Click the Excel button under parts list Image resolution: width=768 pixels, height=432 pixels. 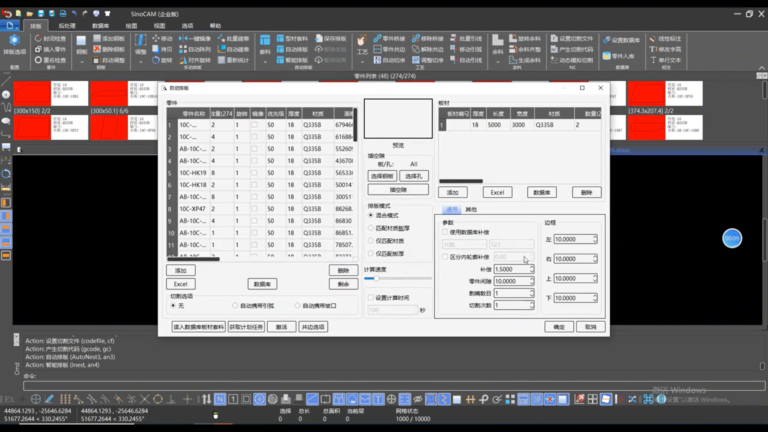click(181, 284)
